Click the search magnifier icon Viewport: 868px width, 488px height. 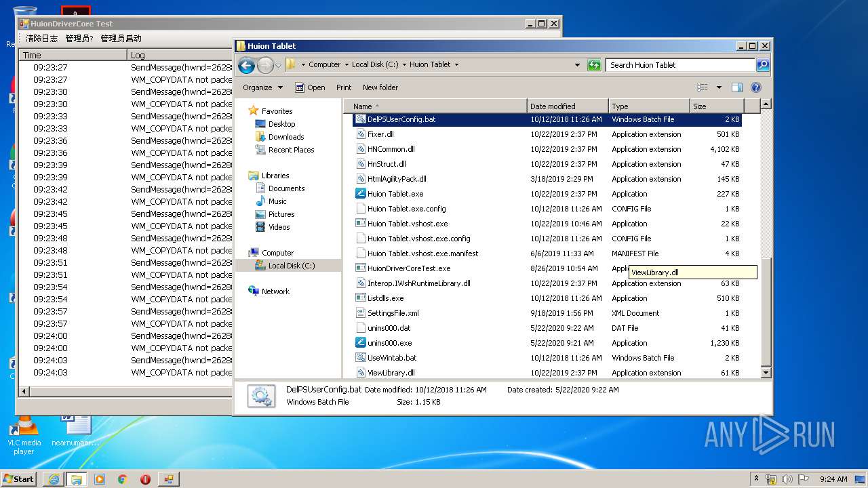point(763,65)
